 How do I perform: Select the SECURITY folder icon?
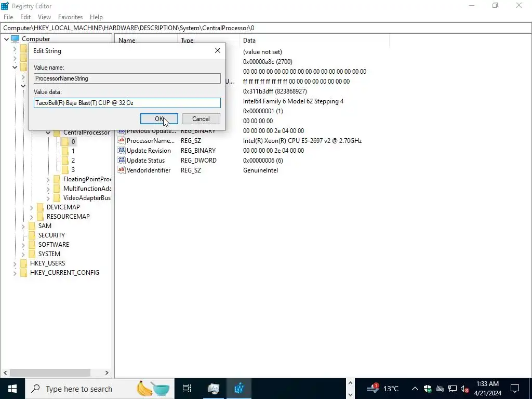click(x=32, y=235)
